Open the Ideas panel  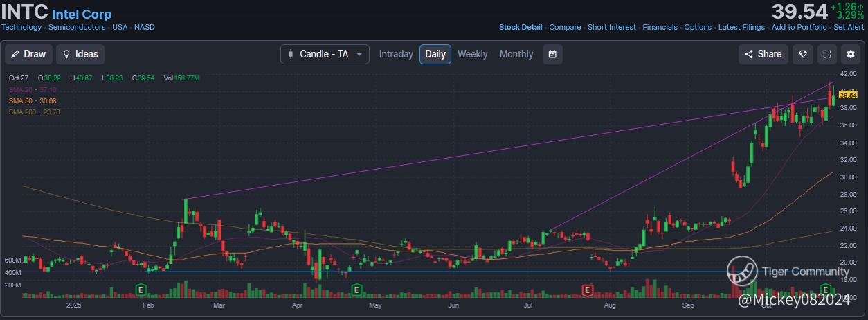[80, 54]
